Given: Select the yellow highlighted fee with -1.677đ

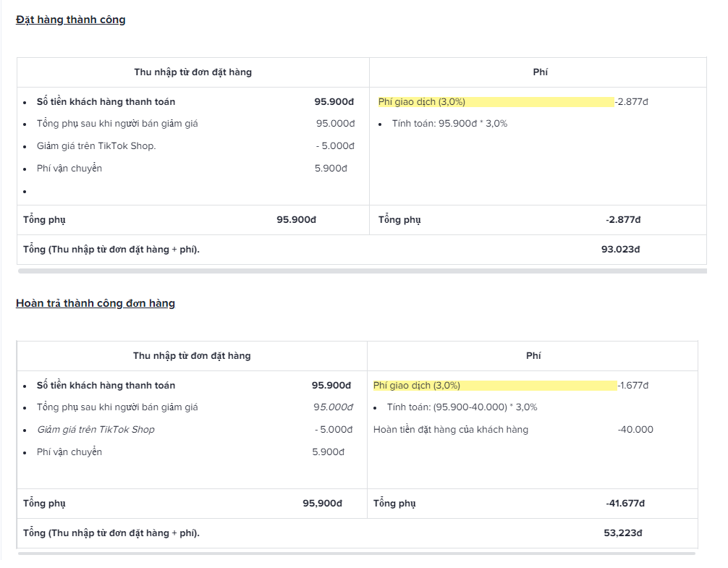Looking at the screenshot, I should 495,385.
